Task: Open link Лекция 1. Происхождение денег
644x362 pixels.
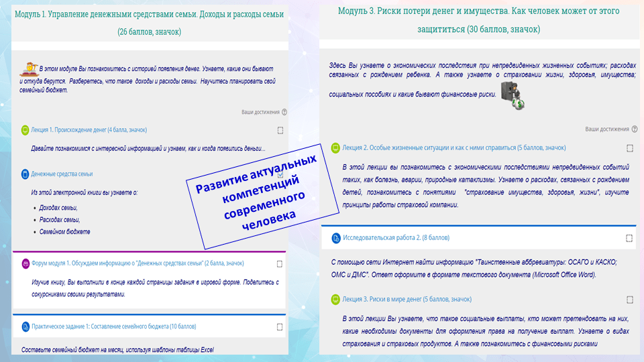Action: [x=89, y=130]
